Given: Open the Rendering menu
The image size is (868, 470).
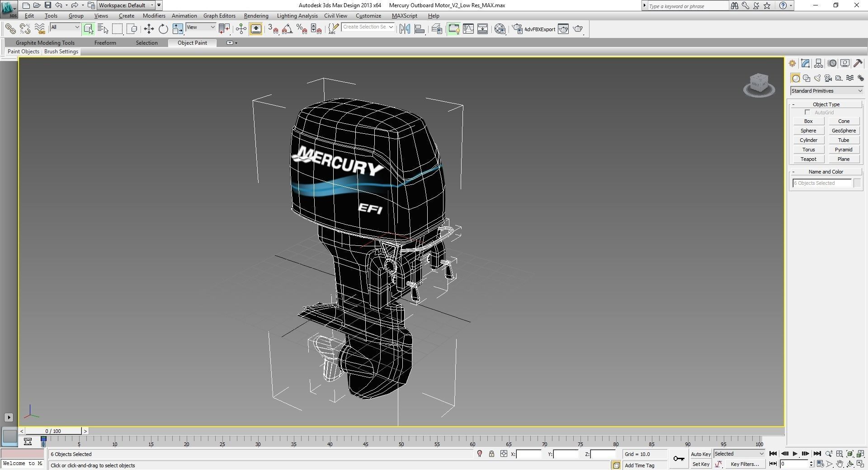Looking at the screenshot, I should coord(256,16).
